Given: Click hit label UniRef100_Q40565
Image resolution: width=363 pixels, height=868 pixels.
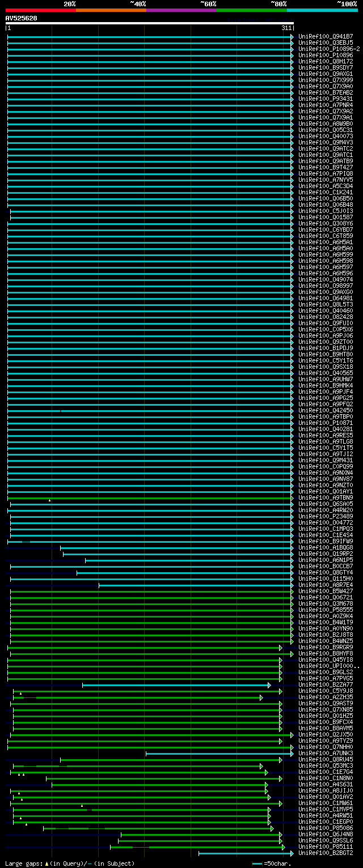Looking at the screenshot, I should click(x=326, y=373).
